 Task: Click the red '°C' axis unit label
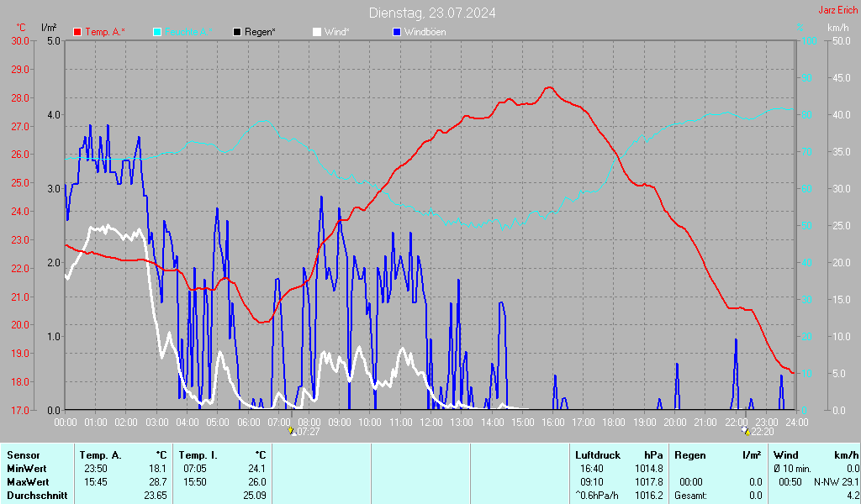click(x=21, y=28)
